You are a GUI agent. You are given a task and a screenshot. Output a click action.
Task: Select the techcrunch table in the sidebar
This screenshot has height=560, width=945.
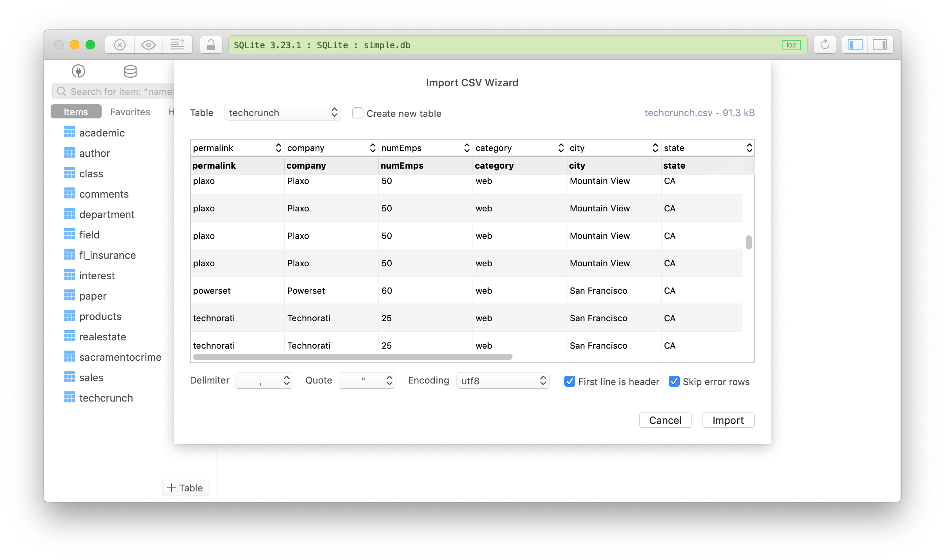106,398
